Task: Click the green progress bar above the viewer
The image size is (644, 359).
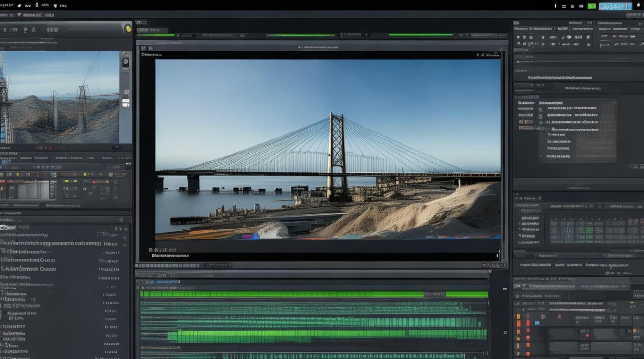Action: 421,35
